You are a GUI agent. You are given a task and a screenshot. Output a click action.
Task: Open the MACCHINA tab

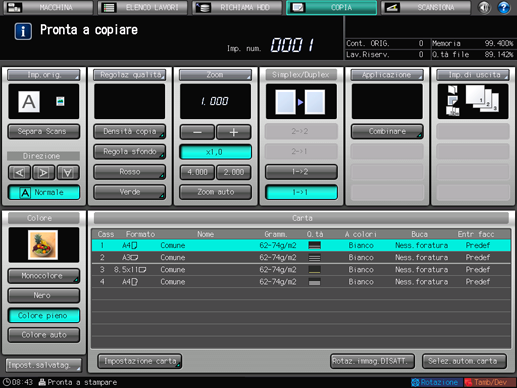tap(49, 7)
